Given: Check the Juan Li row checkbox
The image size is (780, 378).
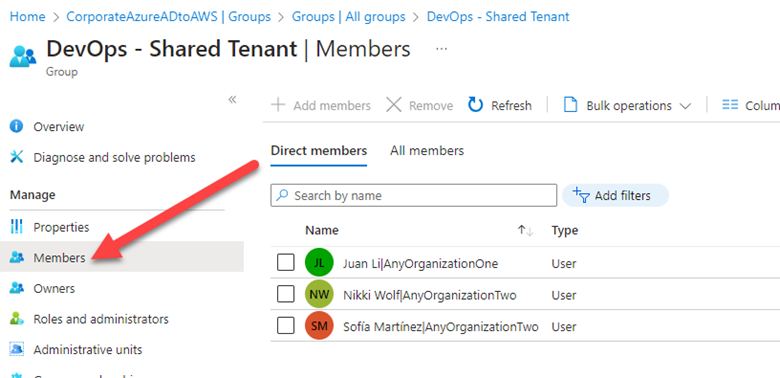Looking at the screenshot, I should coord(286,262).
